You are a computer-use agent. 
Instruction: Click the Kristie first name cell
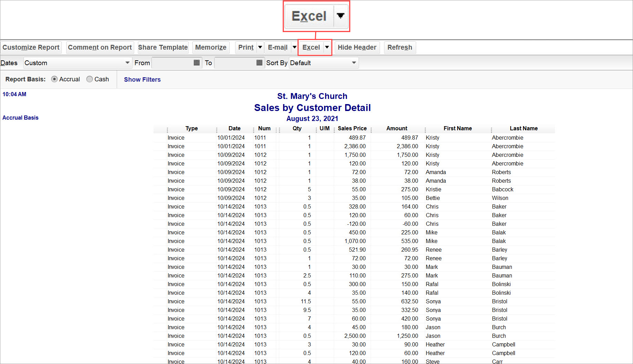[433, 189]
